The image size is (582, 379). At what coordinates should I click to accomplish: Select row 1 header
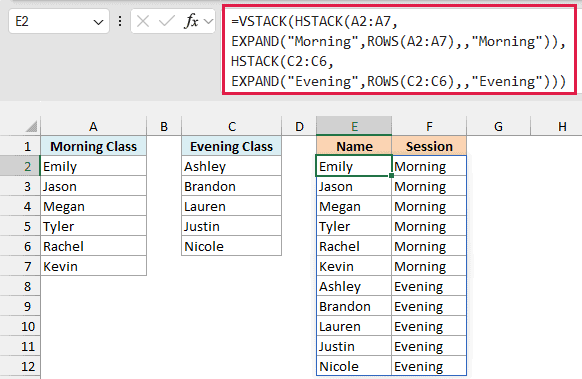tap(20, 146)
